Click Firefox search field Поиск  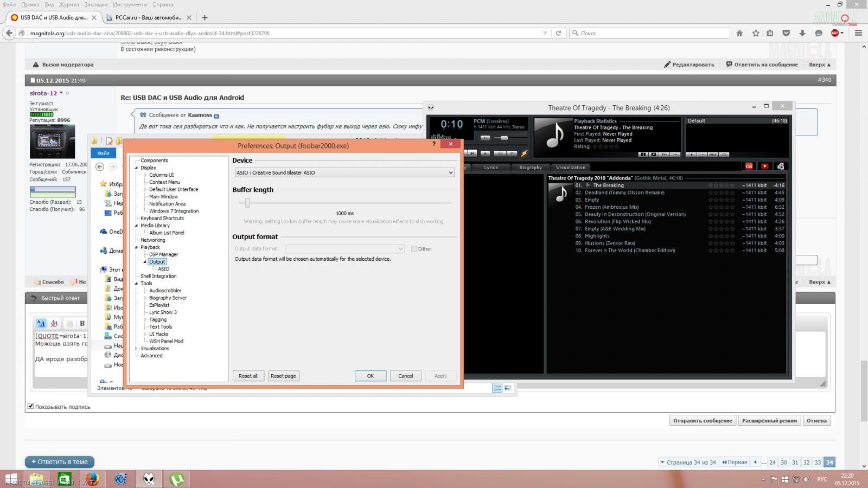tap(650, 33)
